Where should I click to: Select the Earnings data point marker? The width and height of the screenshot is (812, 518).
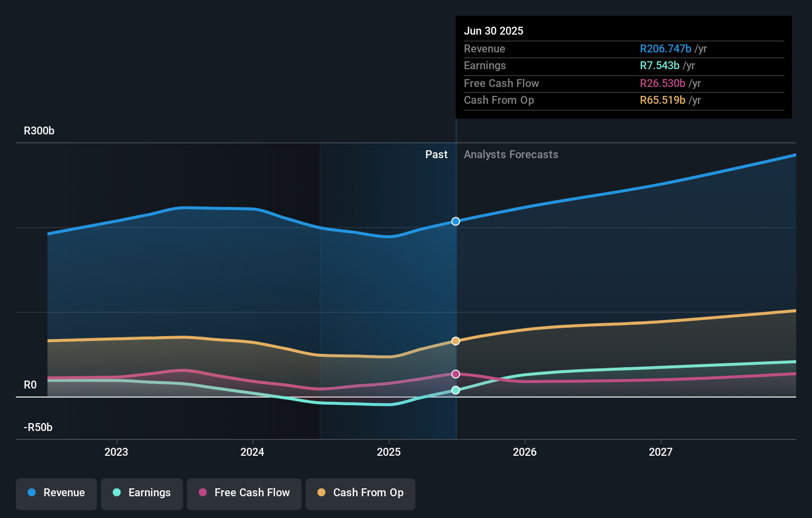pyautogui.click(x=456, y=390)
